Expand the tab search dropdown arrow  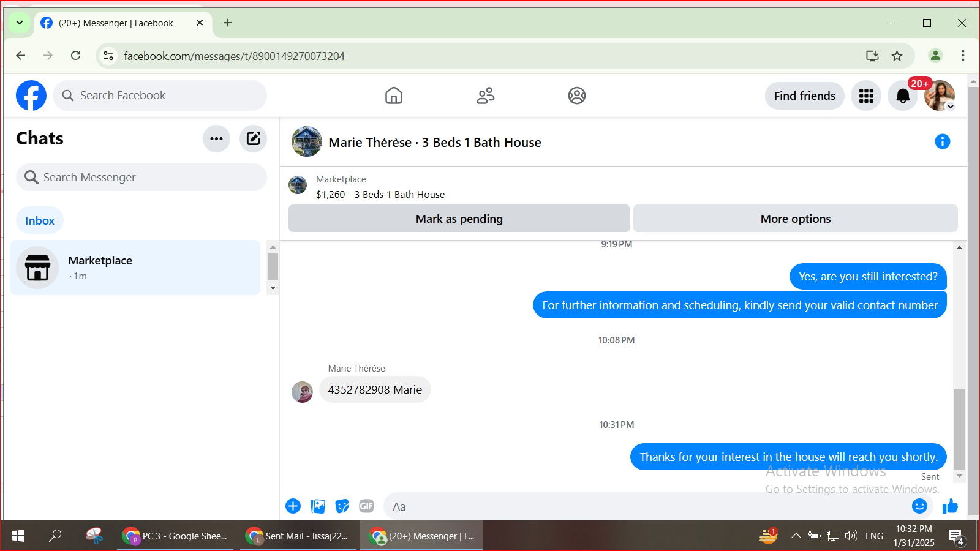point(20,23)
